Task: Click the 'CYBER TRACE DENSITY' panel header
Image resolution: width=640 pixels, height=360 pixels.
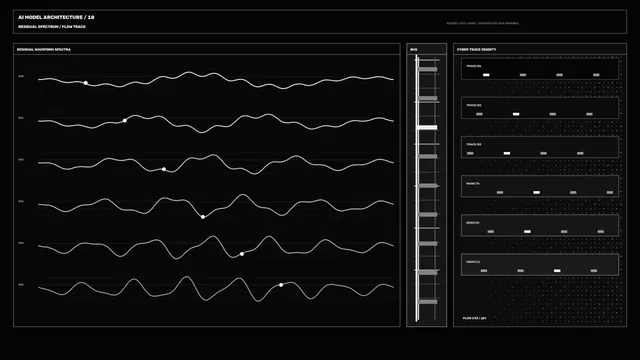Action: coord(476,49)
